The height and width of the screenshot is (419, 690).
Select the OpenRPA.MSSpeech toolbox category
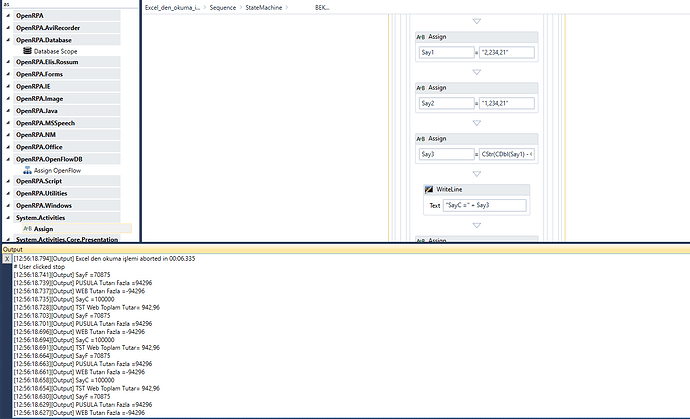(x=66, y=123)
